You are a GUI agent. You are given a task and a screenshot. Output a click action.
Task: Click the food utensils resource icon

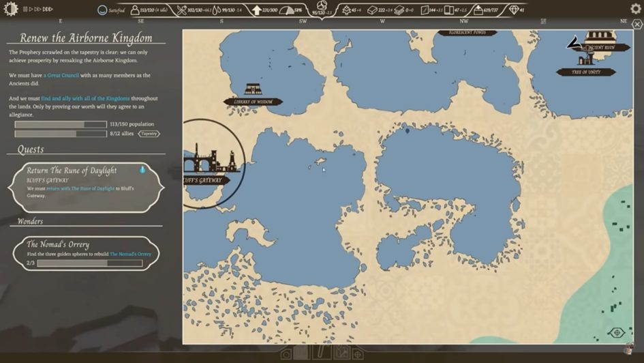tap(181, 10)
